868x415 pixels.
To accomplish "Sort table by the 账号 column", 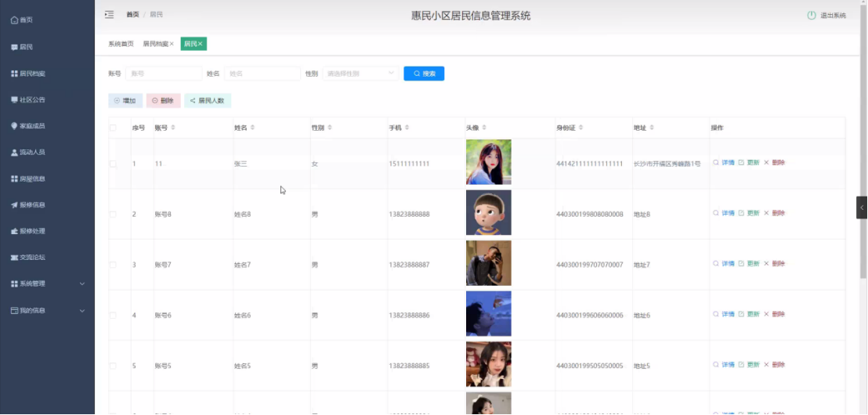I will click(172, 128).
